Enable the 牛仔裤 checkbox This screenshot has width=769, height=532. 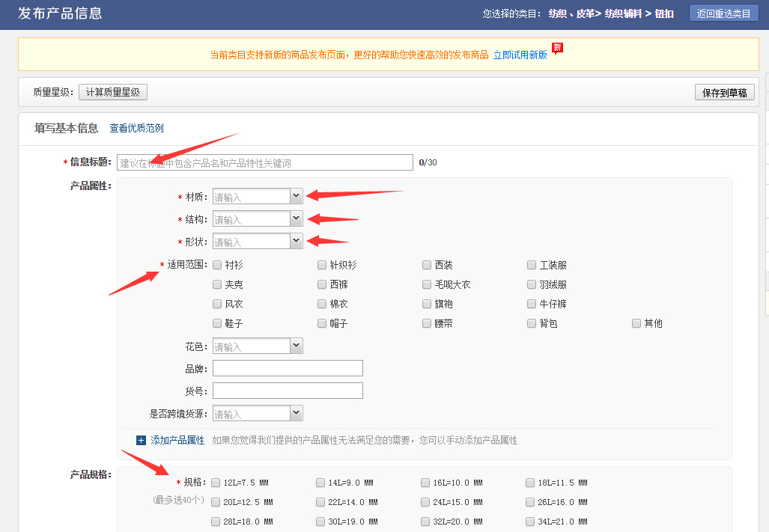click(x=532, y=304)
